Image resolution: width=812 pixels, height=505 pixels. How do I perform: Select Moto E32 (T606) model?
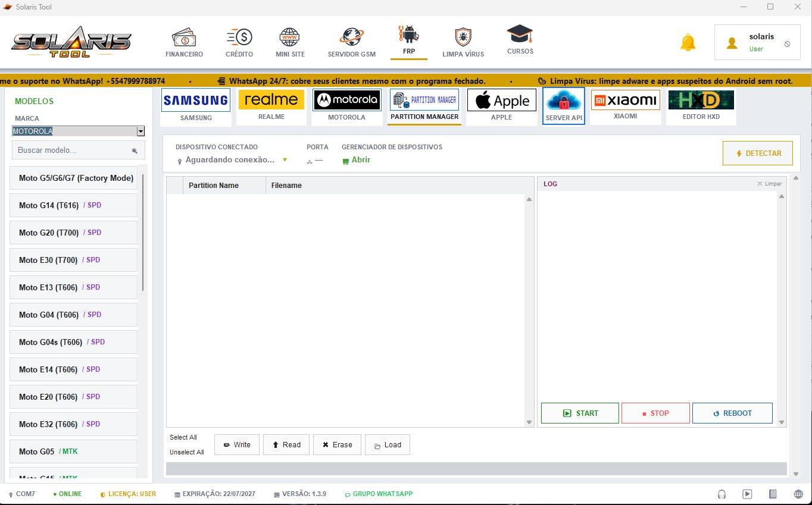click(74, 424)
